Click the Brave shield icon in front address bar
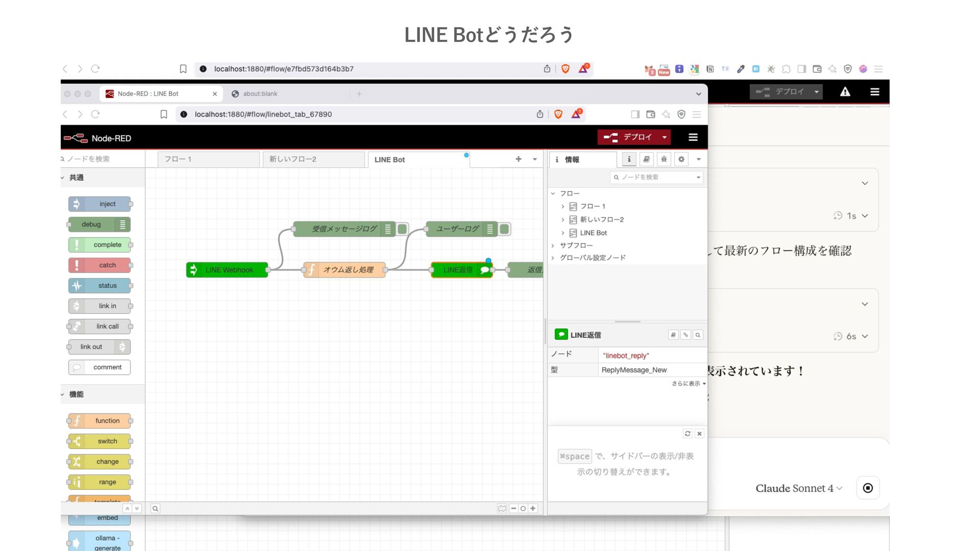The image size is (980, 551). coord(558,114)
